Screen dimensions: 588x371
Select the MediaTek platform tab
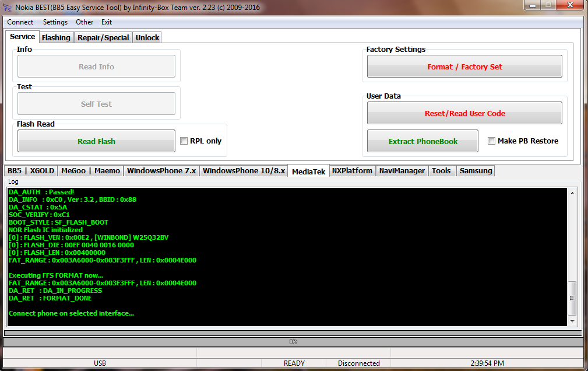pyautogui.click(x=309, y=171)
